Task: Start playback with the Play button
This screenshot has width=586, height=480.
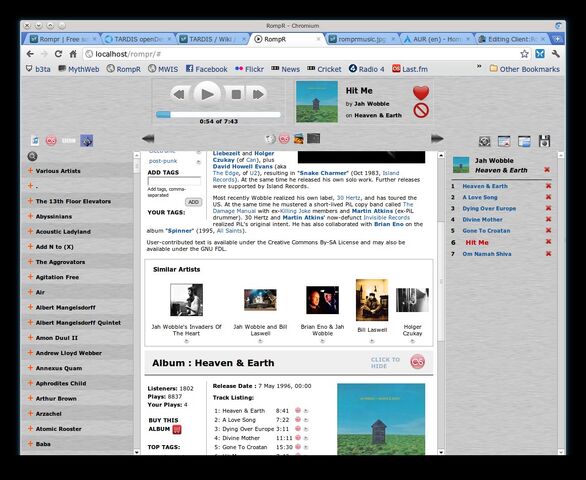Action: [x=207, y=94]
